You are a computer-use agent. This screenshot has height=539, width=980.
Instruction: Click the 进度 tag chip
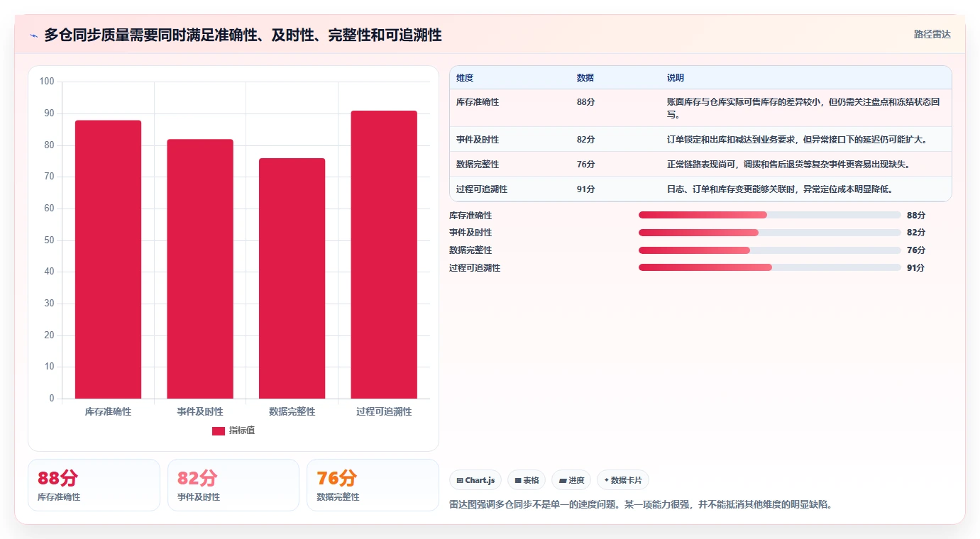click(571, 480)
